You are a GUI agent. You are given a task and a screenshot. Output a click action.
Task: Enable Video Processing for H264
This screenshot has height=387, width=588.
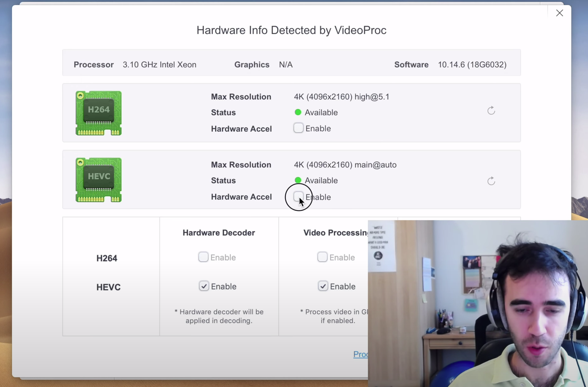click(322, 257)
